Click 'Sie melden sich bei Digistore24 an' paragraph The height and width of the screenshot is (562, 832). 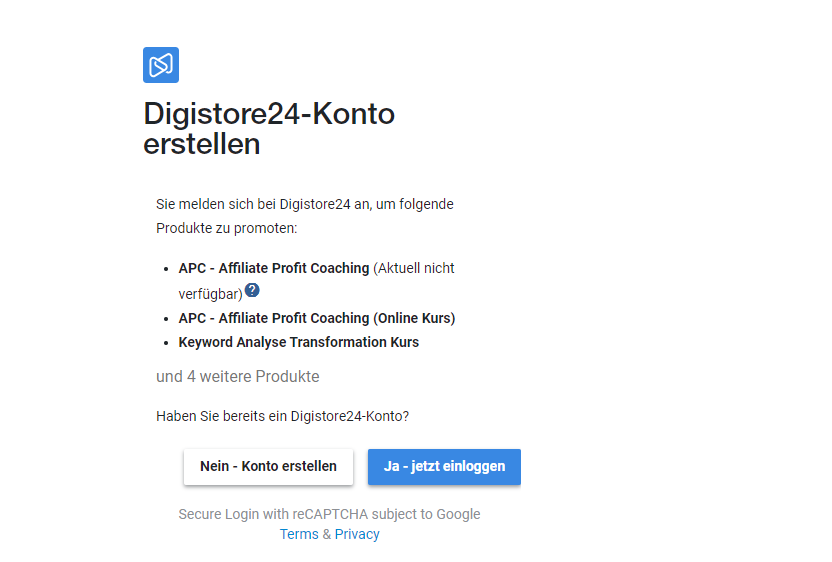(x=305, y=216)
